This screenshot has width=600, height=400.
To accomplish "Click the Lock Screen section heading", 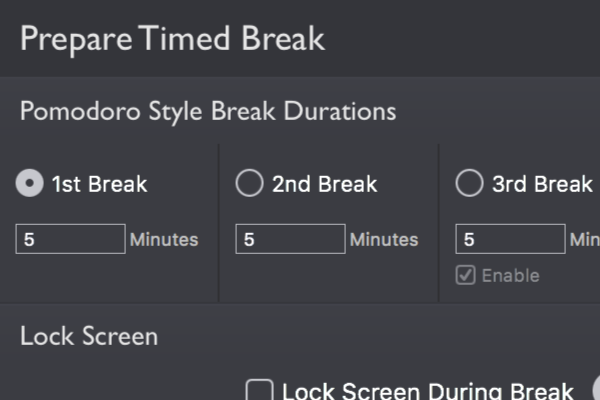I will [x=89, y=336].
